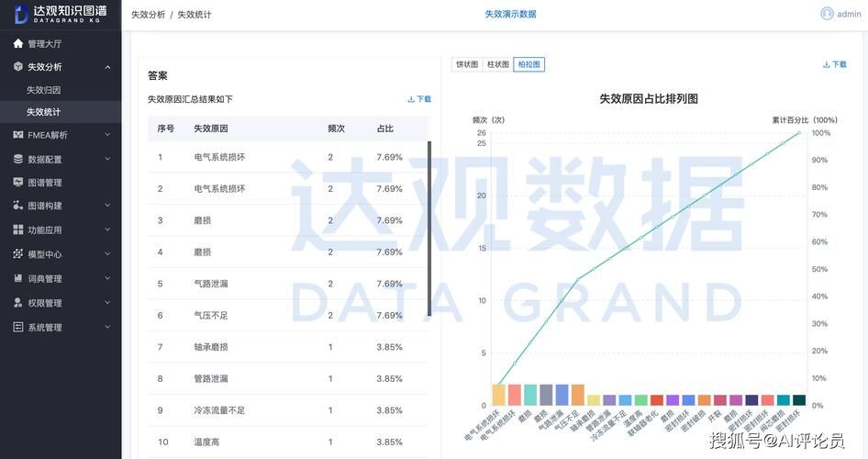Click the admin avatar icon

pos(827,14)
